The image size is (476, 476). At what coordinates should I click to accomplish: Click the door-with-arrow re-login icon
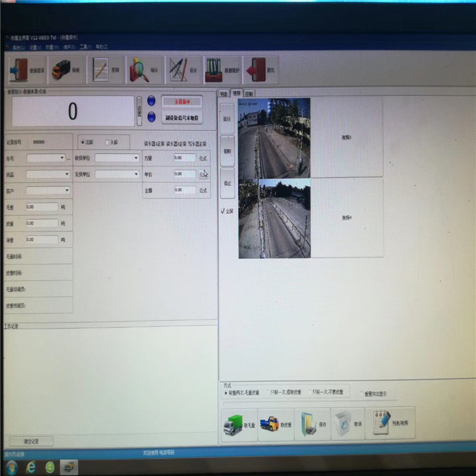[x=19, y=70]
